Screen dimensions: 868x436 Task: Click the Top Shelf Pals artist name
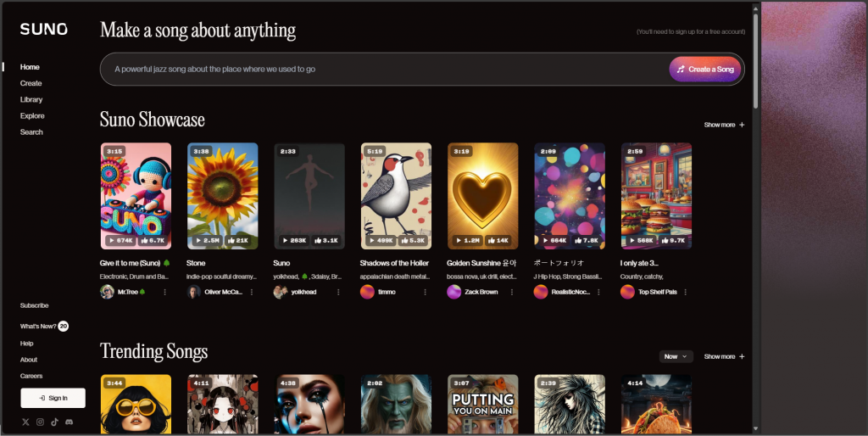click(x=658, y=292)
